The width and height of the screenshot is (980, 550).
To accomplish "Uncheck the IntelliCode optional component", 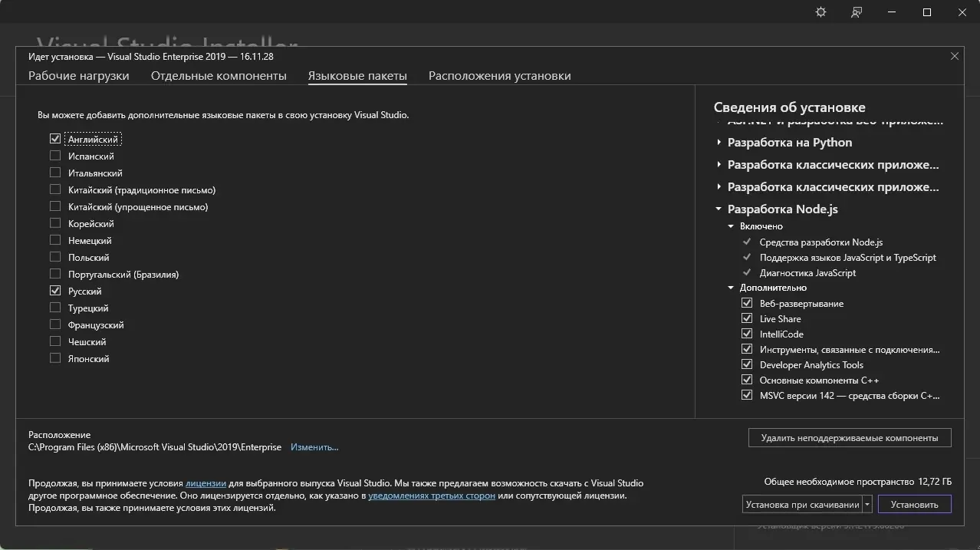I will pyautogui.click(x=747, y=334).
